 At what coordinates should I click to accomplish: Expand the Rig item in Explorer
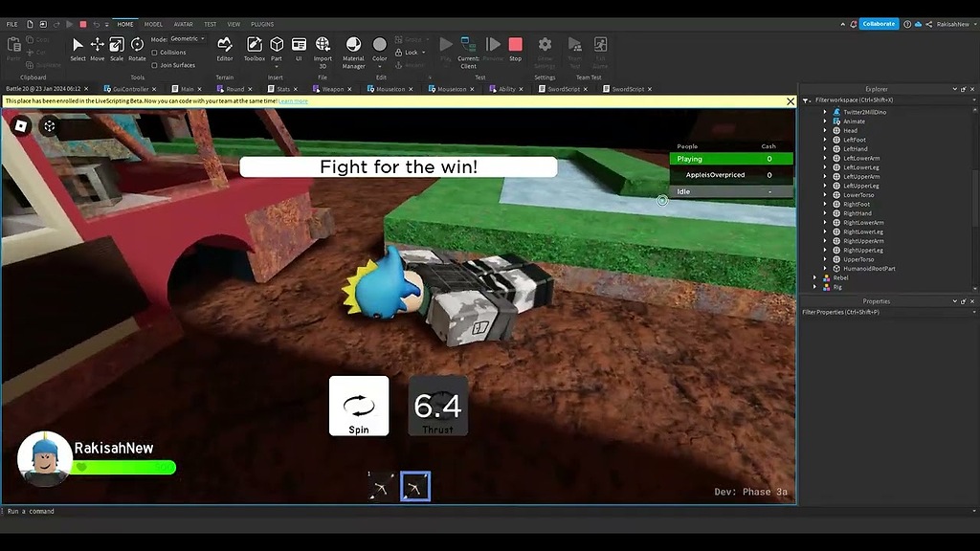815,287
